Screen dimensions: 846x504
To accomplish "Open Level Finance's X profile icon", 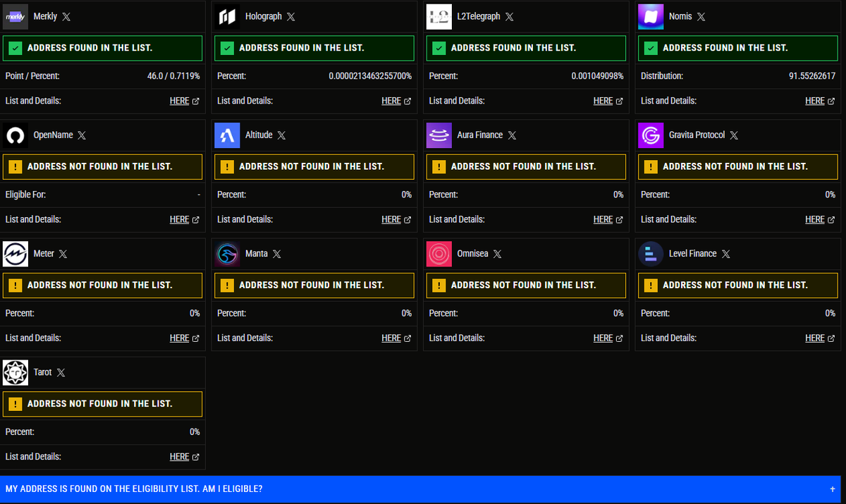I will 725,253.
